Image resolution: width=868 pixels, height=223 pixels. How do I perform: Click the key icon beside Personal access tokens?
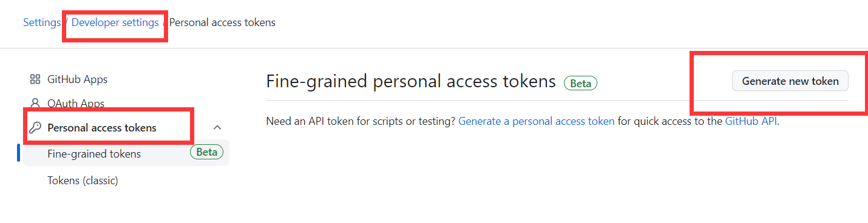tap(35, 128)
